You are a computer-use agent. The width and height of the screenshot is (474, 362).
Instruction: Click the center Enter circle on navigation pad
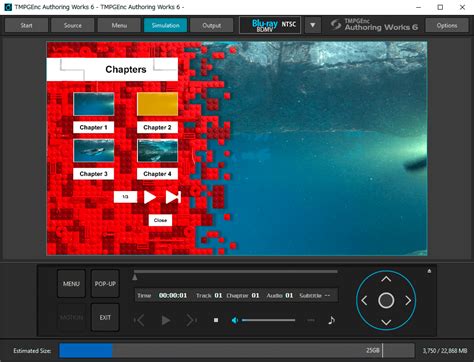(386, 301)
